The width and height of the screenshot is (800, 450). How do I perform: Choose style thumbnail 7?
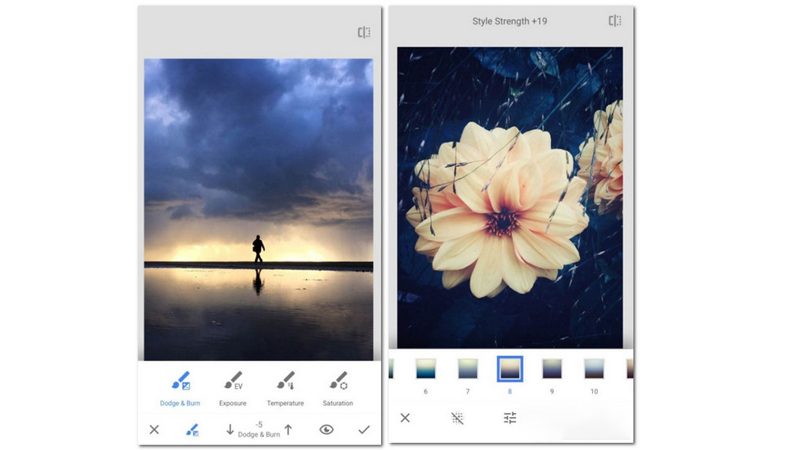(x=468, y=368)
